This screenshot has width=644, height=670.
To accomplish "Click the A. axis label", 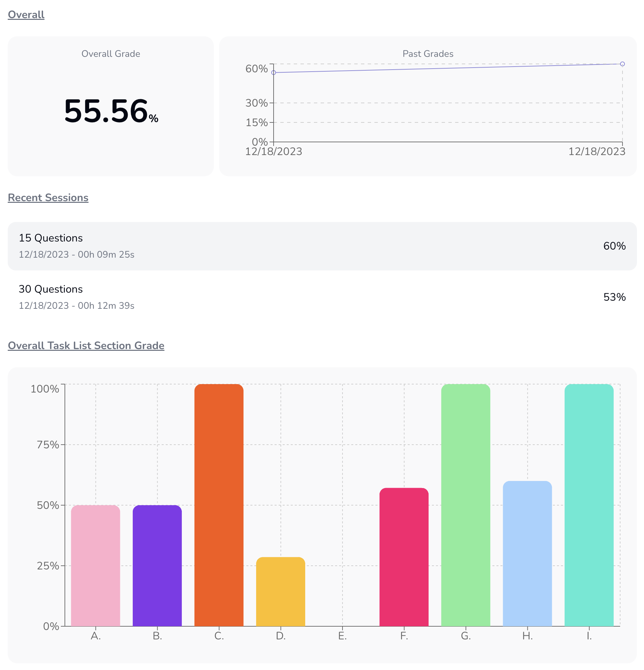I will coord(96,636).
